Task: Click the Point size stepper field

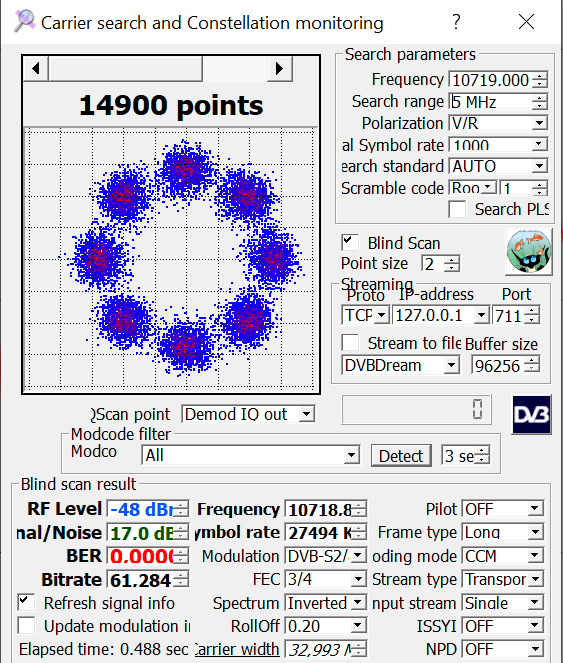Action: (x=440, y=264)
